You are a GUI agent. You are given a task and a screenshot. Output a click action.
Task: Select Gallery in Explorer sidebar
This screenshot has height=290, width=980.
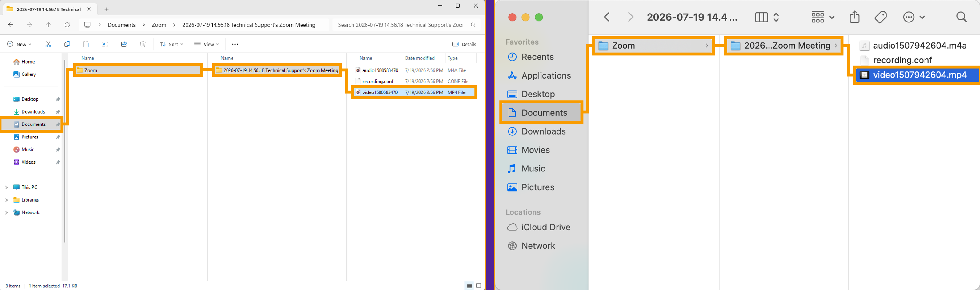(x=24, y=74)
